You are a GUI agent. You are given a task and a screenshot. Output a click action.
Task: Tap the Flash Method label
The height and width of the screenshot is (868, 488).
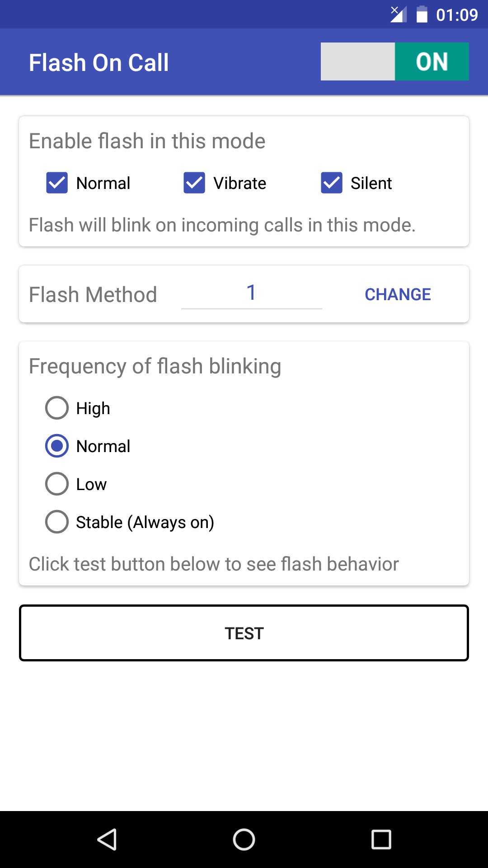click(x=93, y=295)
